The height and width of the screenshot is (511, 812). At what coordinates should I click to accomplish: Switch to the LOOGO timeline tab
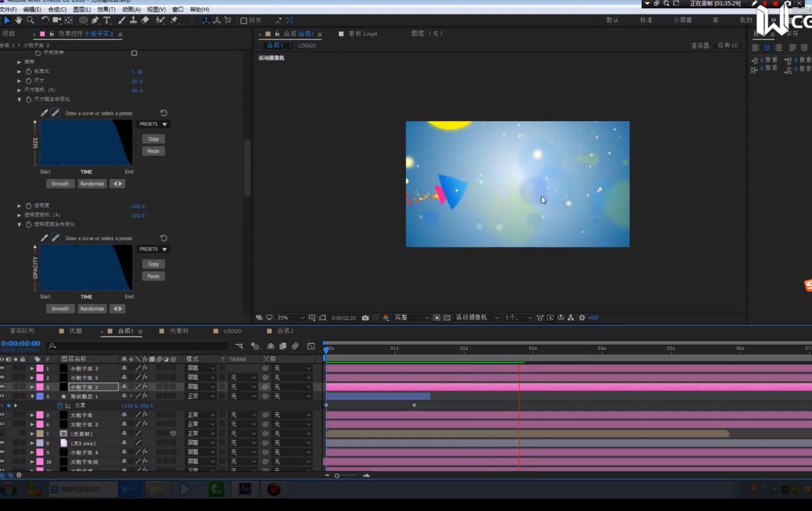[x=232, y=331]
